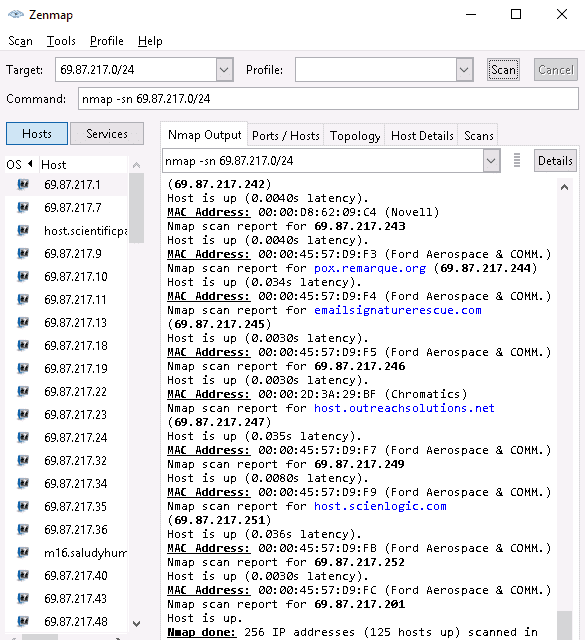Click the OS icon beside 69.87.217.18

[x=23, y=346]
